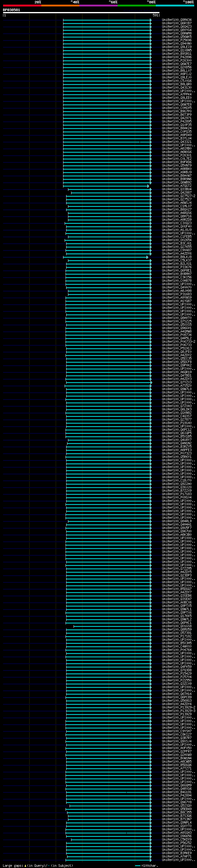Select the UniRef100_A7AP71 label
197x868 pixels.
tap(177, 856)
